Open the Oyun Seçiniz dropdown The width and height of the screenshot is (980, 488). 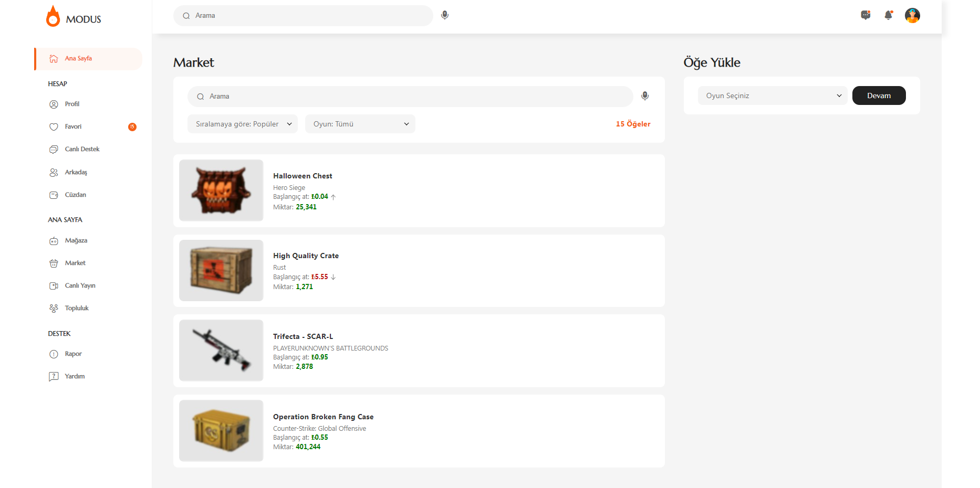click(x=773, y=96)
